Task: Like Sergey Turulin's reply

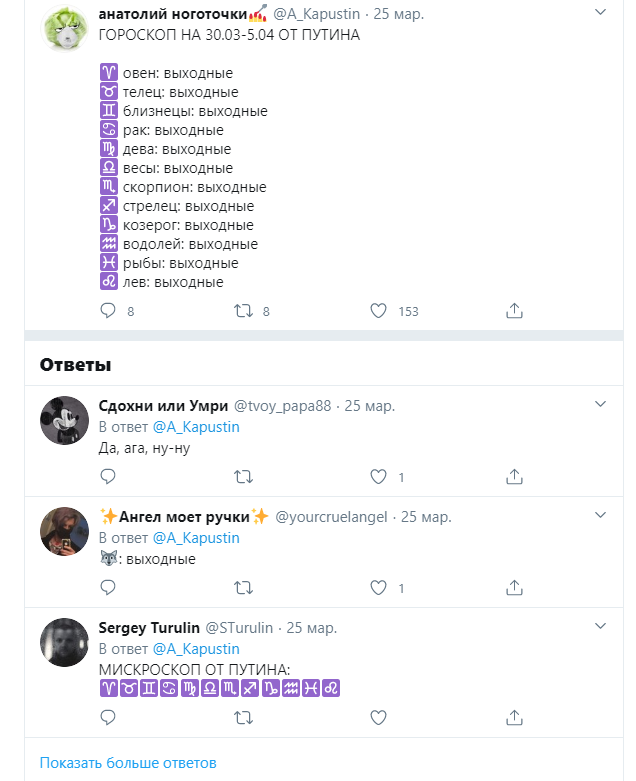Action: [379, 718]
